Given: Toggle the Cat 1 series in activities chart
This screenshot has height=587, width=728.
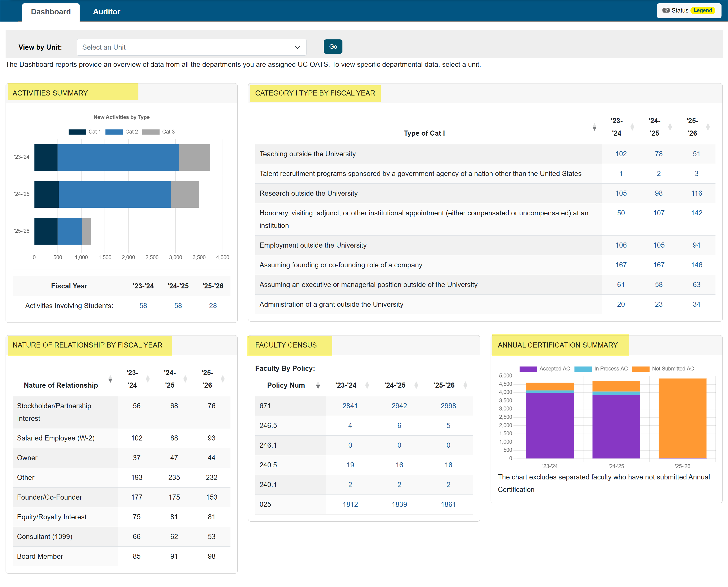Looking at the screenshot, I should pos(85,132).
